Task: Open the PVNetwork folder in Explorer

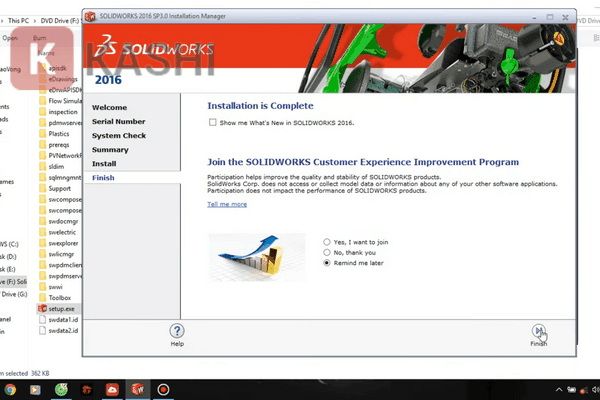Action: 60,155
